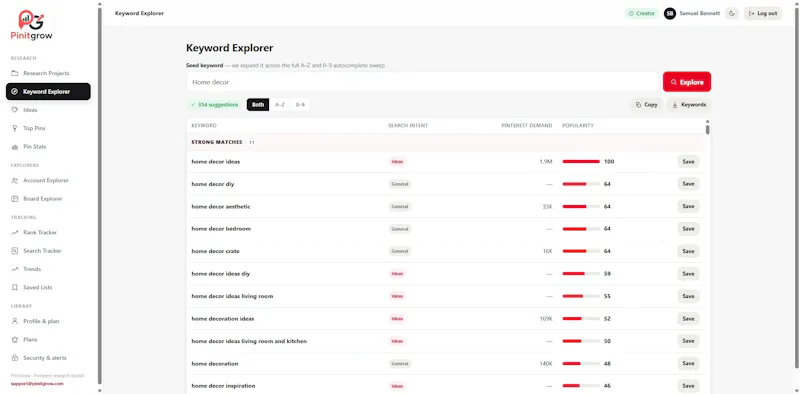Select the Both filter tab
The width and height of the screenshot is (800, 394).
click(x=258, y=105)
